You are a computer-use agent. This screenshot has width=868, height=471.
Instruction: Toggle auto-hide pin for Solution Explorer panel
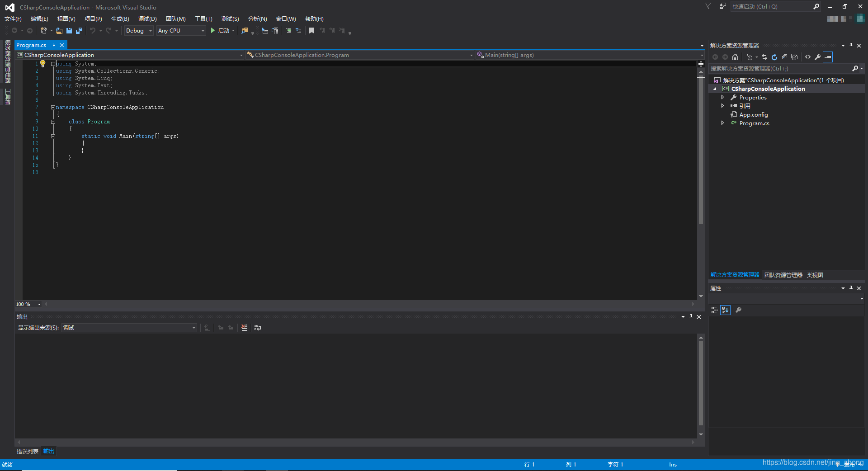tap(851, 45)
